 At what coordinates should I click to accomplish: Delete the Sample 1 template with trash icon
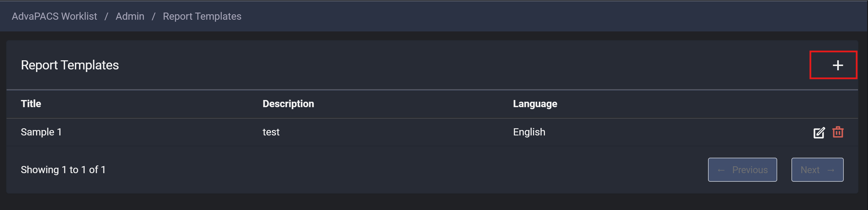(x=838, y=132)
